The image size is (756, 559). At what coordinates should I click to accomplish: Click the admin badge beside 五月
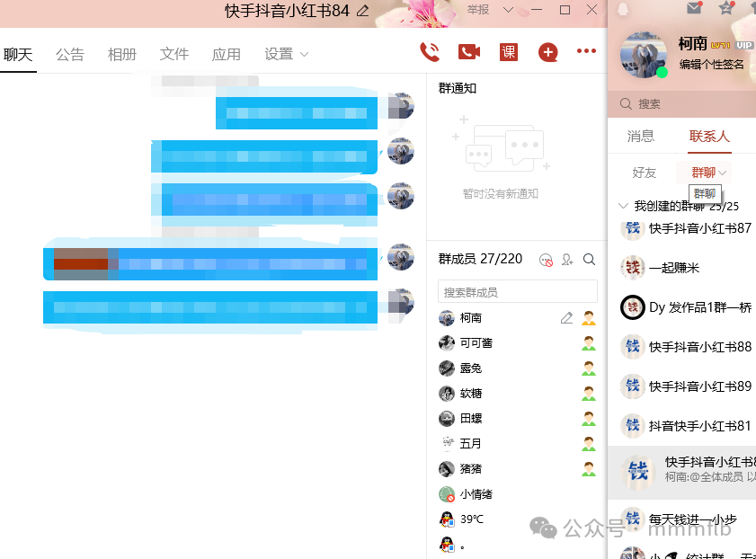pos(589,443)
